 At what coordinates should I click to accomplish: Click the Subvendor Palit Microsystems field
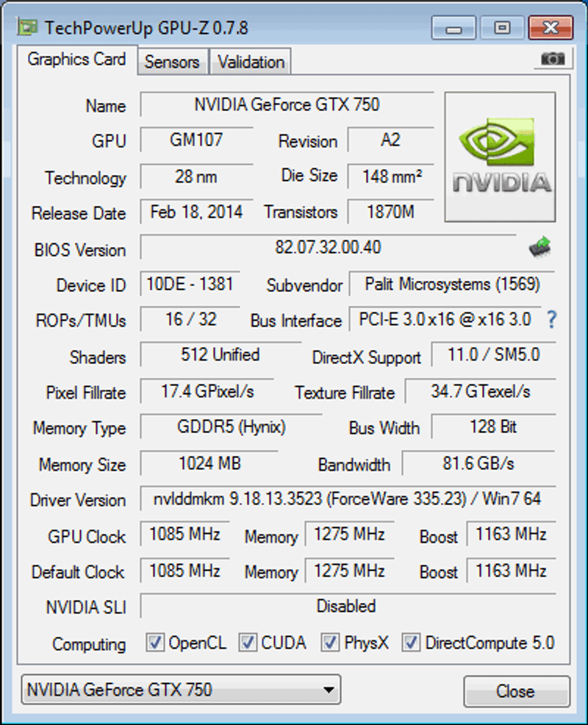[452, 285]
